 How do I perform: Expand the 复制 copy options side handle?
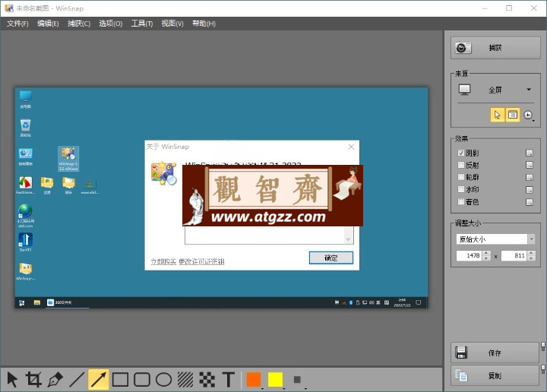tap(542, 369)
